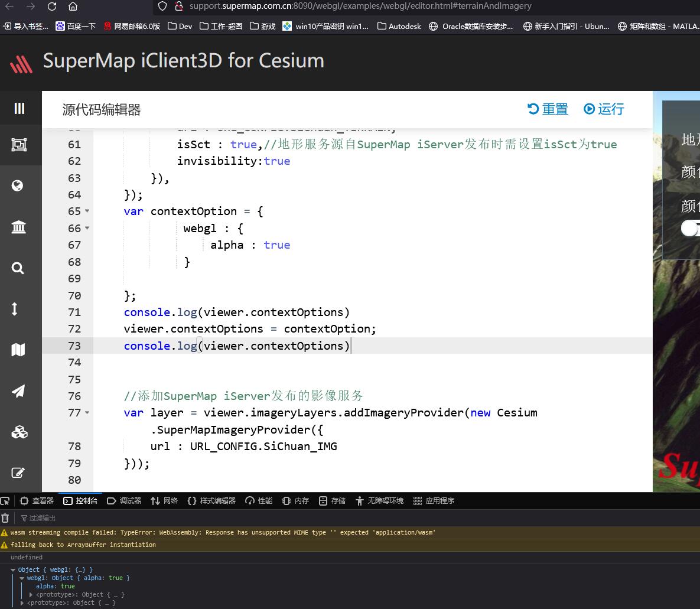
Task: Switch to the 样式编辑器 tab
Action: (x=211, y=501)
